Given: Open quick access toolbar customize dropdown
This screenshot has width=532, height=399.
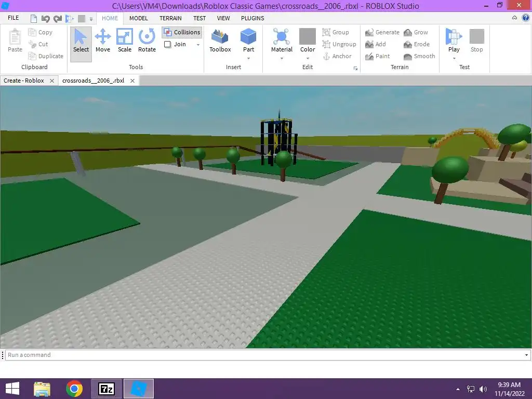Looking at the screenshot, I should 91,19.
